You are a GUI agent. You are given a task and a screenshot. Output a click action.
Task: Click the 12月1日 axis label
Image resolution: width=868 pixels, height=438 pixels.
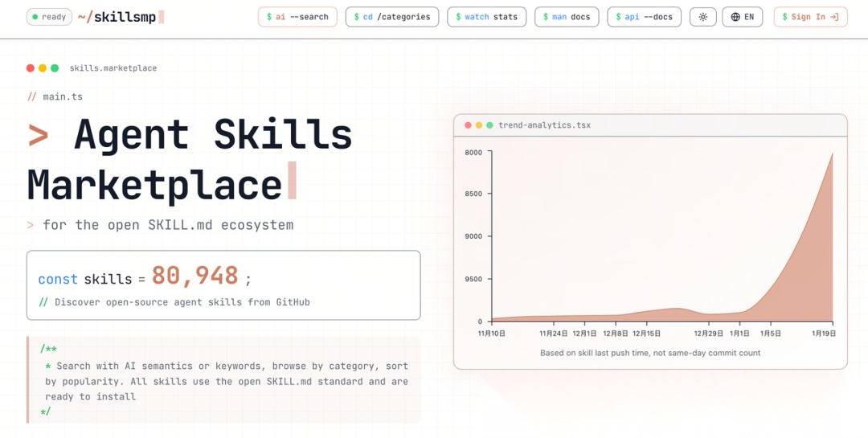pos(584,334)
